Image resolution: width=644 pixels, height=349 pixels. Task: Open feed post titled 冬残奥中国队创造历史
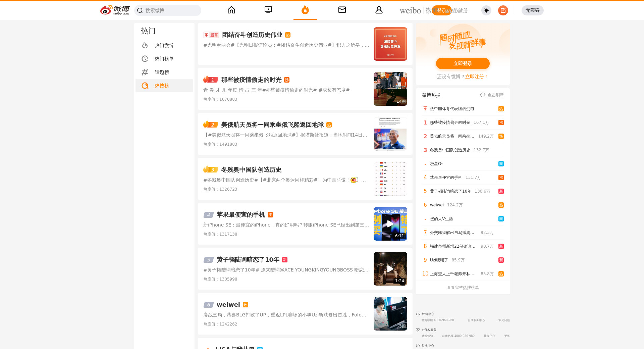(251, 170)
